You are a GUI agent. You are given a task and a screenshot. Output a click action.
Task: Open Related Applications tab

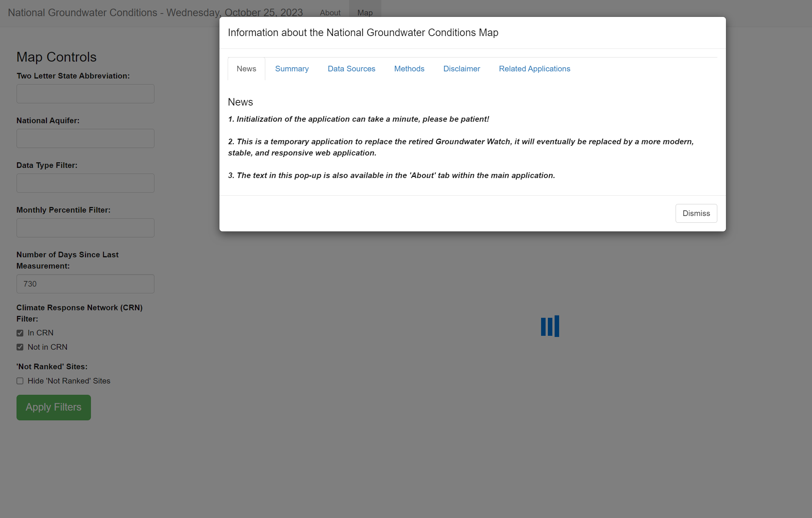click(534, 69)
